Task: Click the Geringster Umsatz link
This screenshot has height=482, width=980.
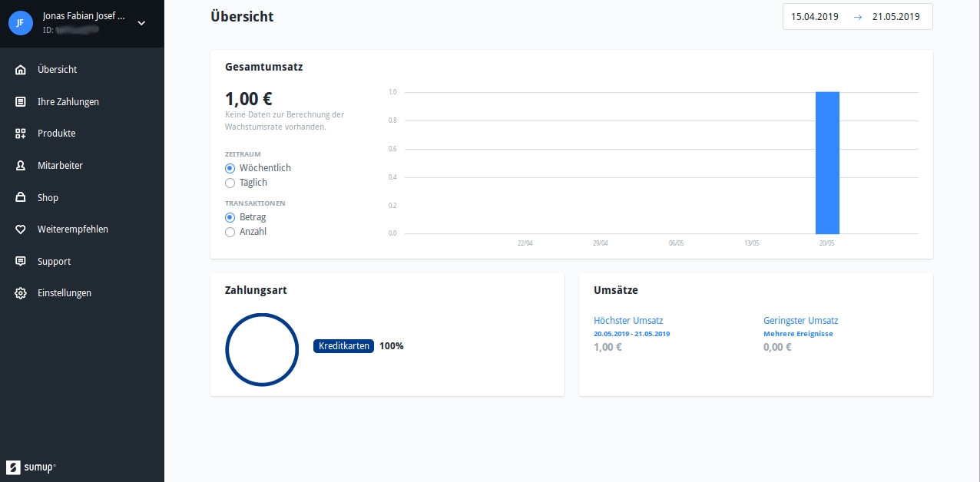Action: coord(800,321)
